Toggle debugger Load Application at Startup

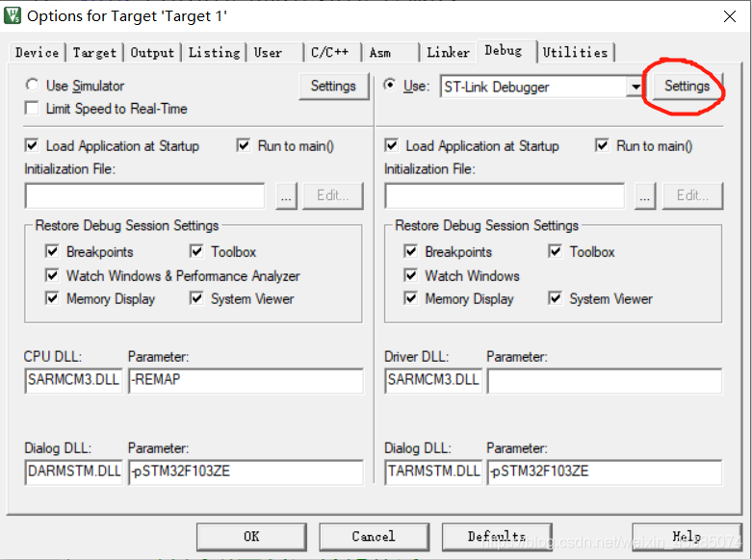[391, 145]
